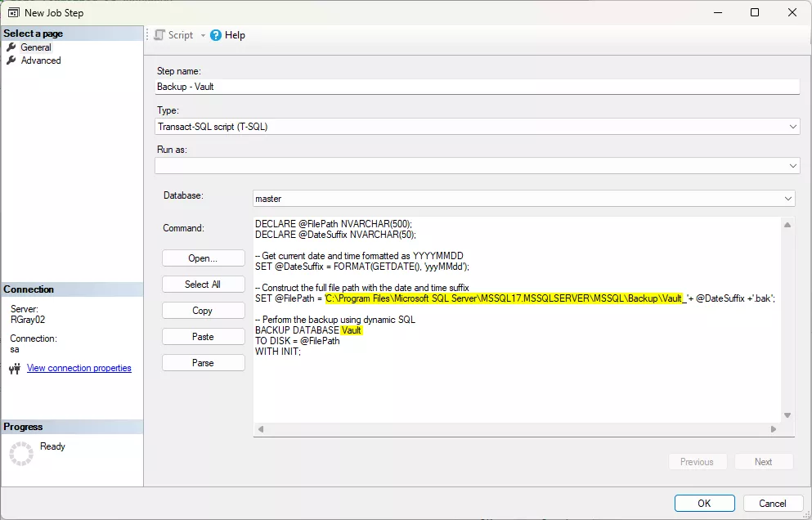Minimize the New Job Step window
Image resolution: width=812 pixels, height=520 pixels.
[718, 12]
